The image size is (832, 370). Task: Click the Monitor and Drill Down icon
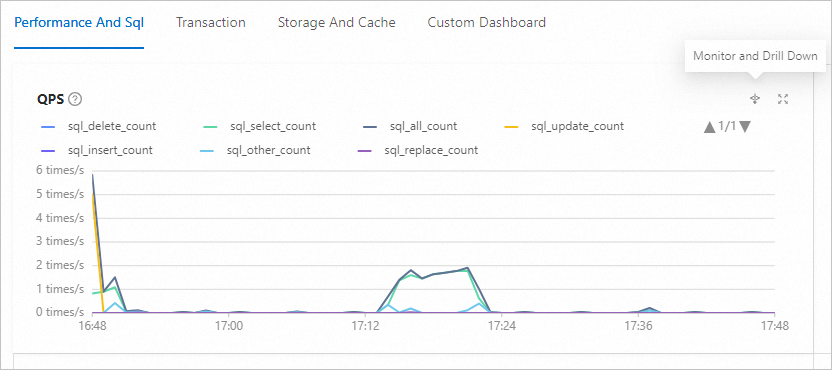pos(755,99)
